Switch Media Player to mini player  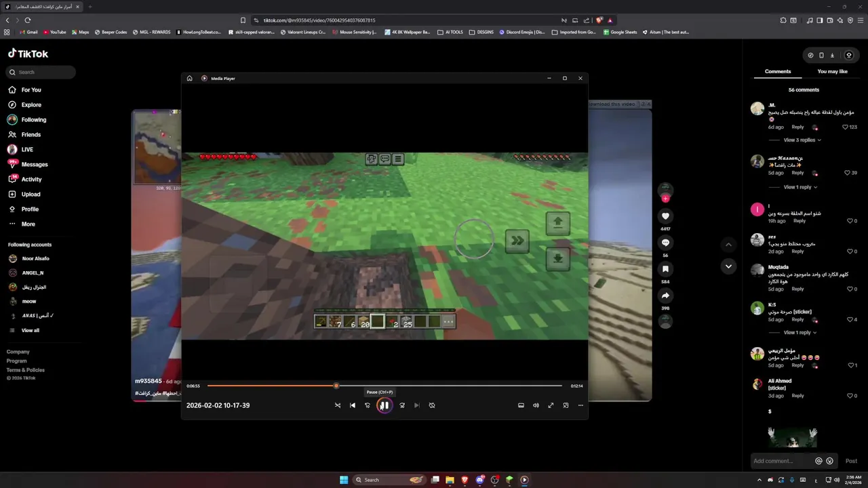(566, 405)
